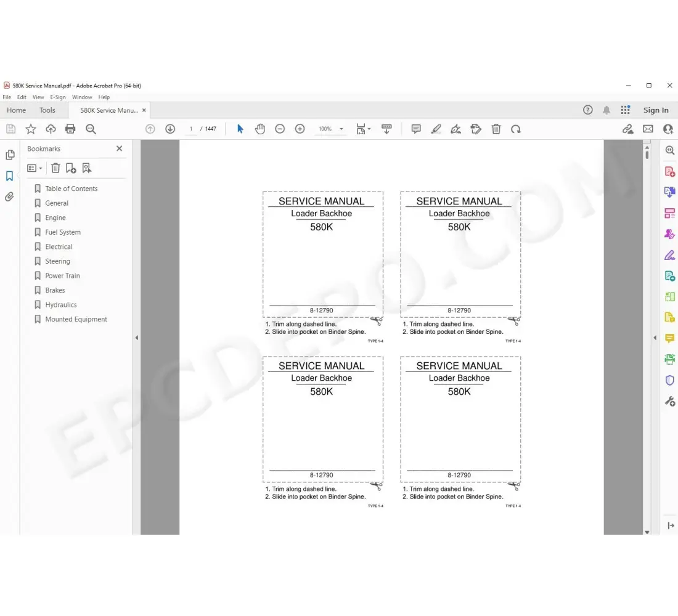Image resolution: width=678 pixels, height=616 pixels.
Task: Select the Hand tool for panning
Action: 260,129
